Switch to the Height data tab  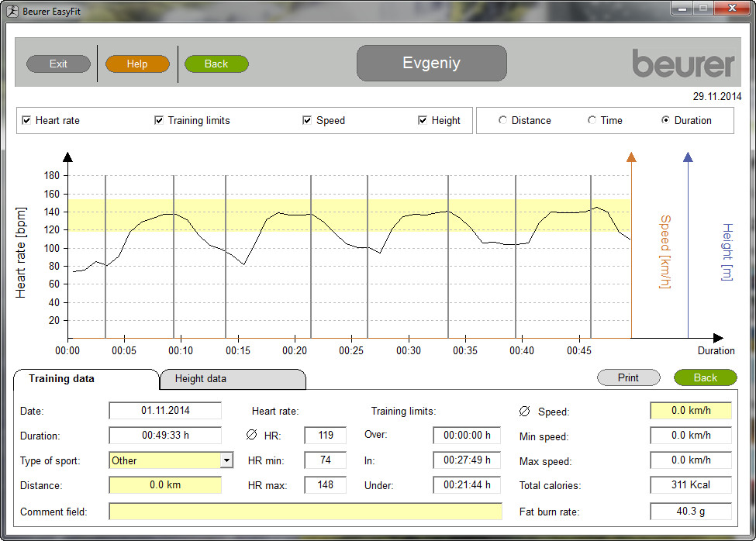(x=233, y=379)
